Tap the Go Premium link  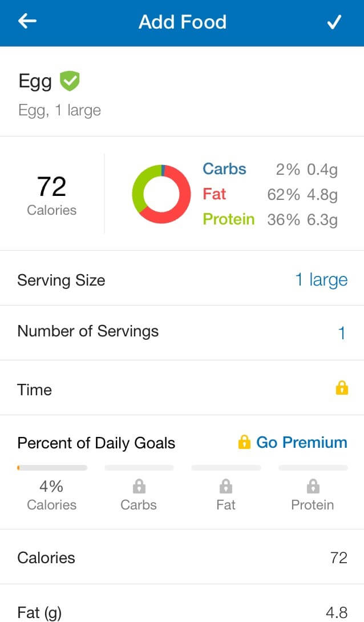click(x=301, y=442)
